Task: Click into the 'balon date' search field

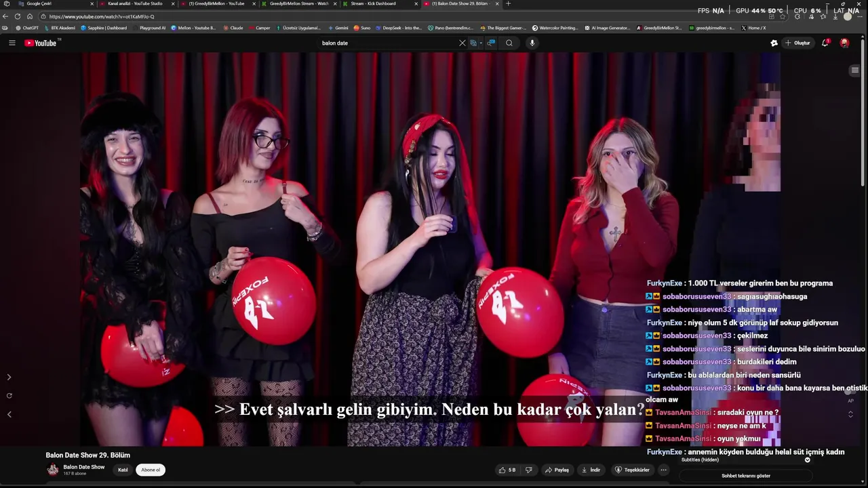Action: [x=387, y=43]
